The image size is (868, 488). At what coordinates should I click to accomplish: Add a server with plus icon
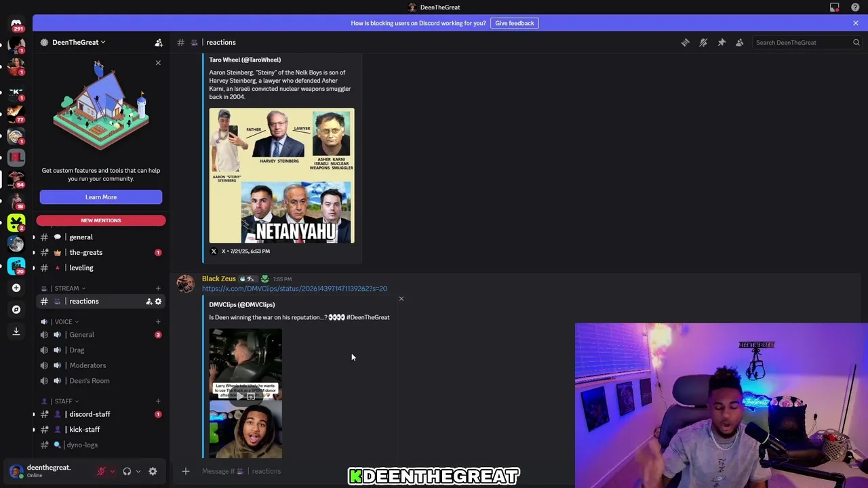click(16, 288)
